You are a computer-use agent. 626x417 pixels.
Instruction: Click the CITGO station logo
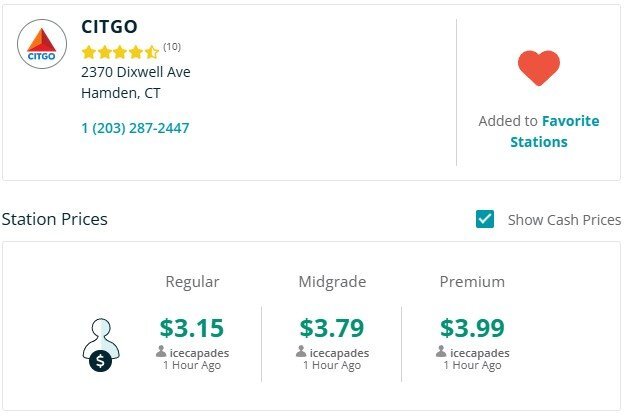[x=42, y=44]
